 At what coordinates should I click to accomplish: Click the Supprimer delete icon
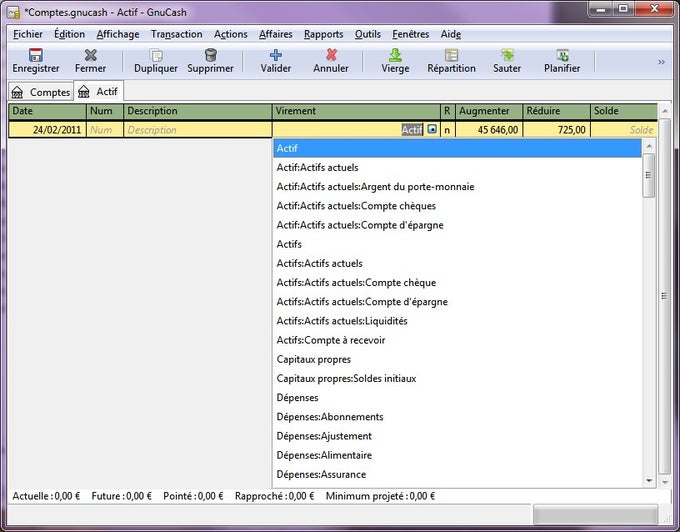pos(210,55)
